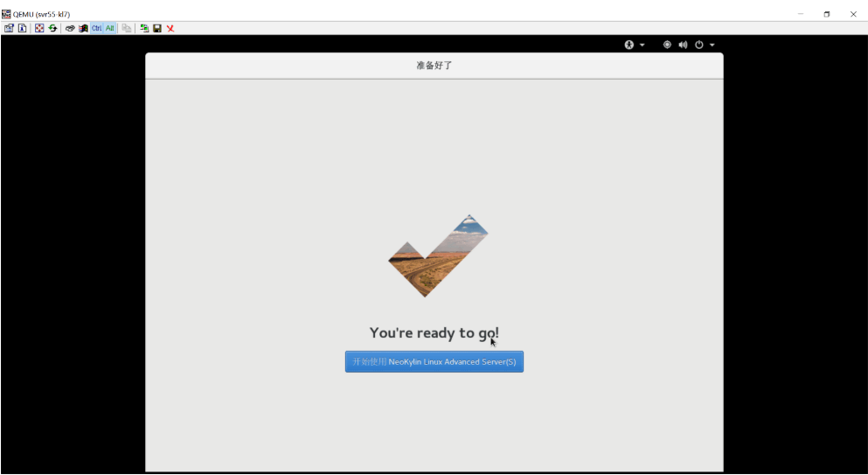This screenshot has height=475, width=868.
Task: Close the QEMU window
Action: click(x=853, y=14)
